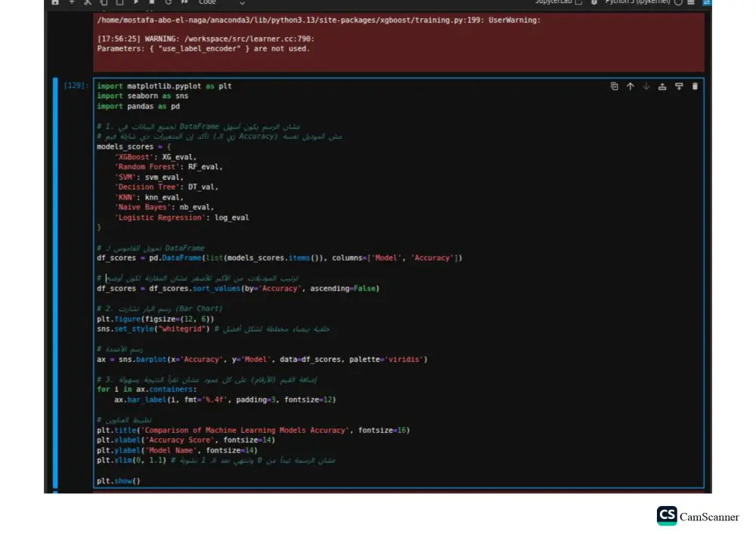The height and width of the screenshot is (534, 756).
Task: Click the 'ax.bar_label(i, fmt=...)' line
Action: [225, 400]
